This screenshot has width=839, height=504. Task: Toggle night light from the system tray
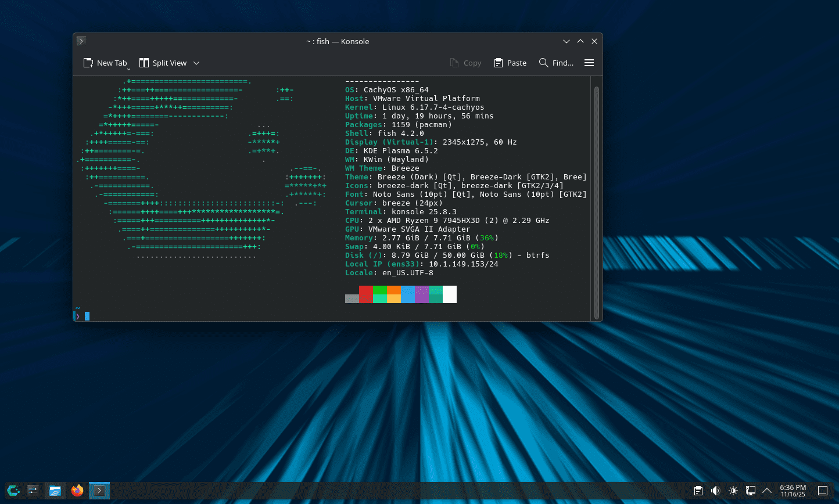(733, 491)
